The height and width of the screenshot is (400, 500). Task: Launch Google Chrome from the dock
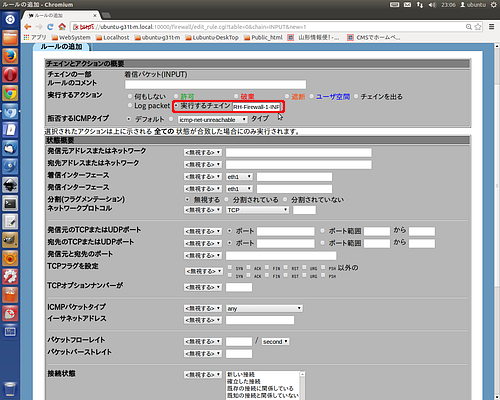pos(10,93)
